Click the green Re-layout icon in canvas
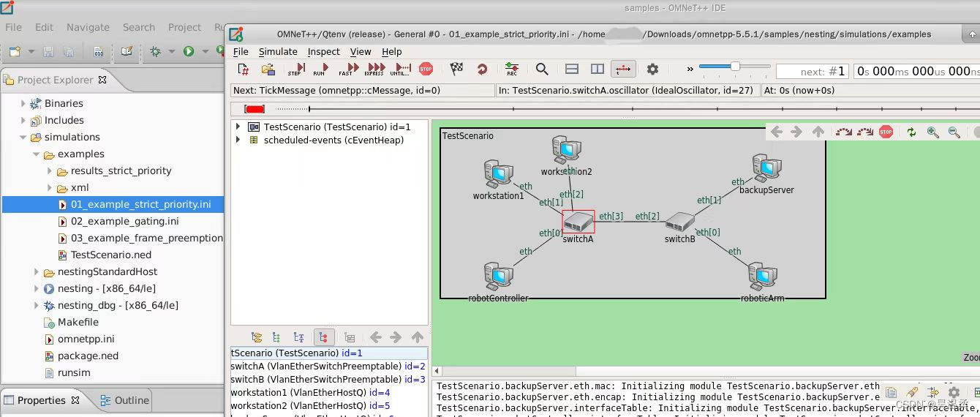This screenshot has width=980, height=417. pos(911,132)
